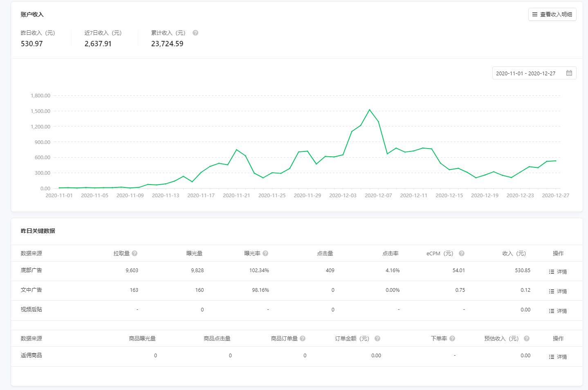Click help icon beside 下单率 column
This screenshot has width=588, height=390.
tap(452, 338)
